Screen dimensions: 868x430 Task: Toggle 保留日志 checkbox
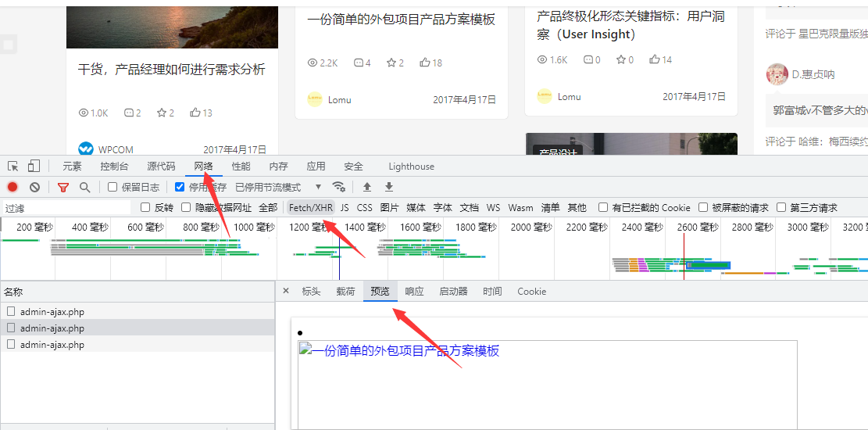click(113, 187)
